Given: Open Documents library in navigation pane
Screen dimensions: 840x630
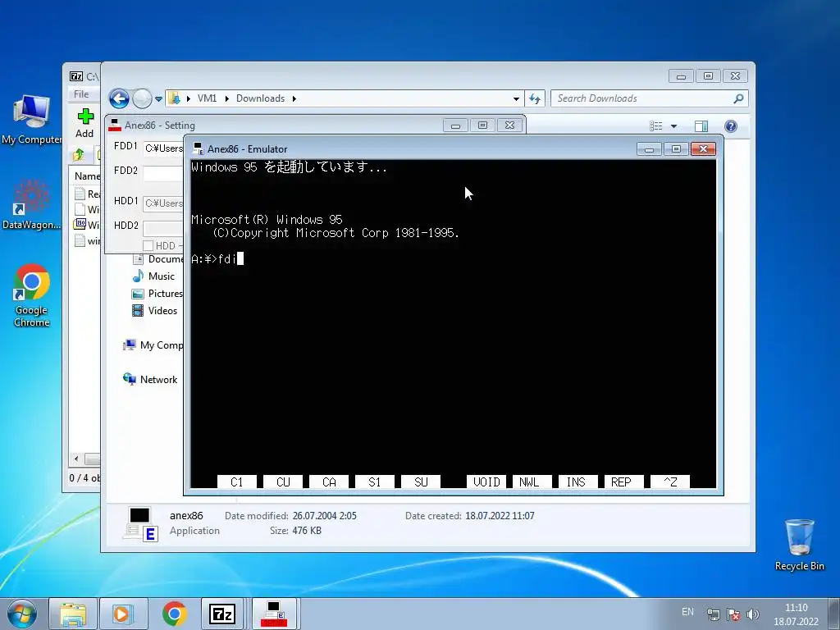Looking at the screenshot, I should pos(158,259).
